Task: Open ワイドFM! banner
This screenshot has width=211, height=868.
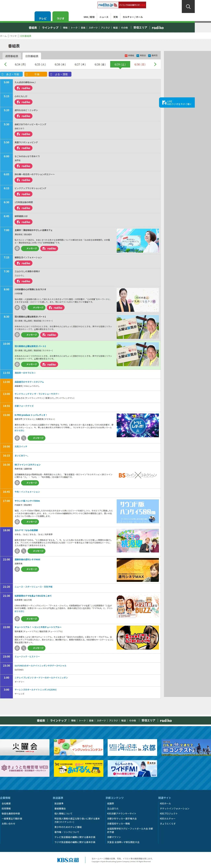Action: pyautogui.click(x=132, y=768)
